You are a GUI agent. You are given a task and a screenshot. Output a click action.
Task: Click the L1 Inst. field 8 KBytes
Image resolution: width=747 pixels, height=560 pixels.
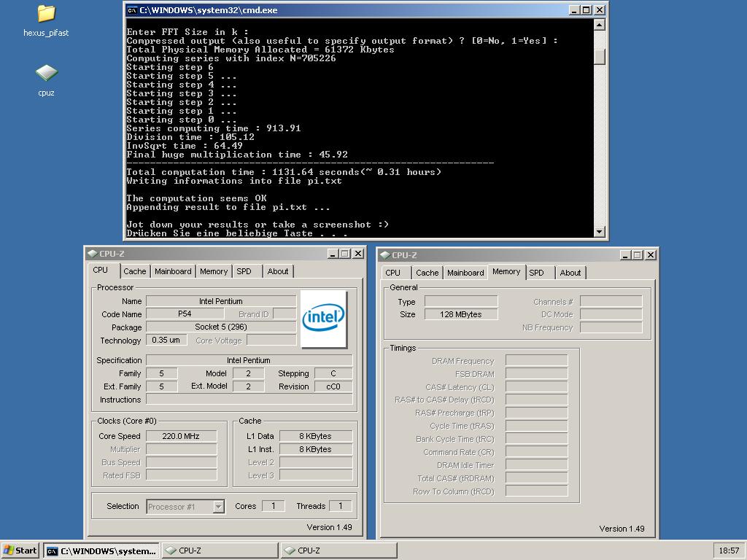point(315,449)
